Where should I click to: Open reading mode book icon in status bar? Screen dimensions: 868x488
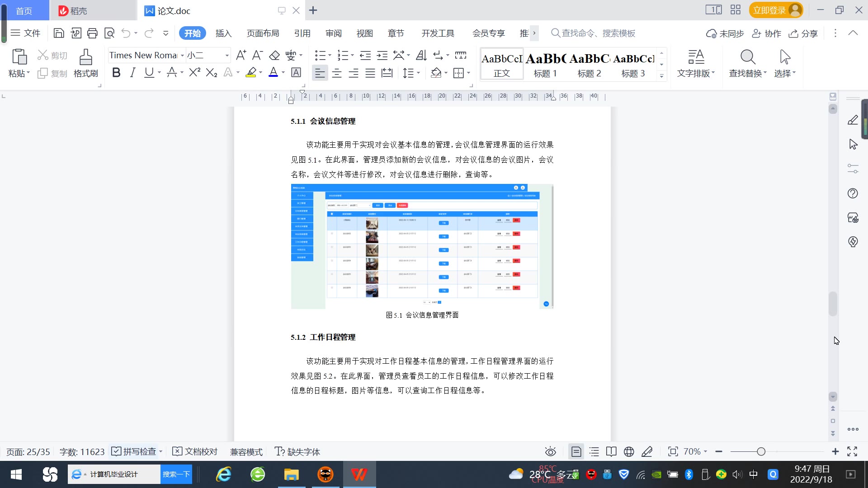coord(611,451)
